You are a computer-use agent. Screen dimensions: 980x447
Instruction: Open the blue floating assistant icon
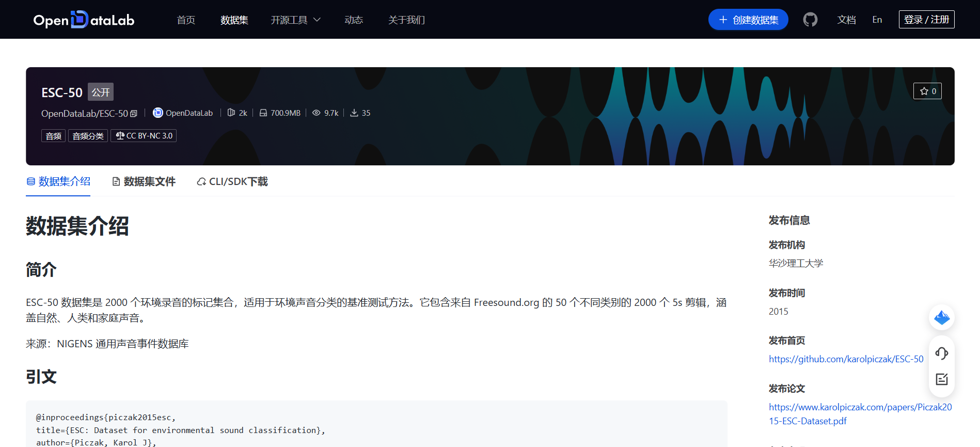(x=942, y=317)
